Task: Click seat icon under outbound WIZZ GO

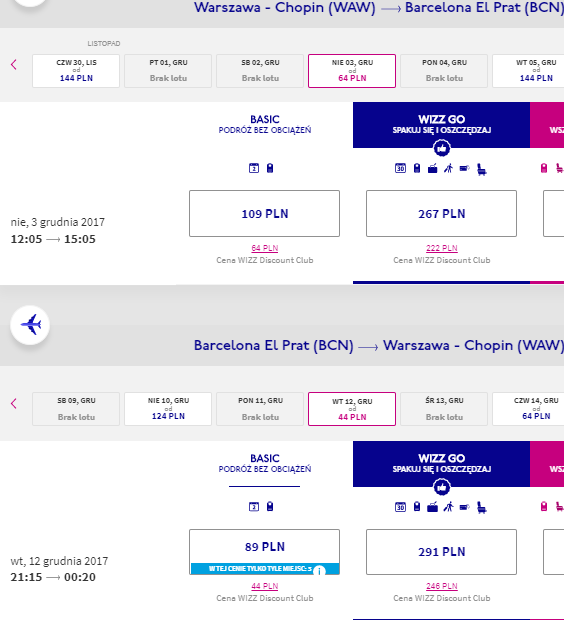Action: 482,169
